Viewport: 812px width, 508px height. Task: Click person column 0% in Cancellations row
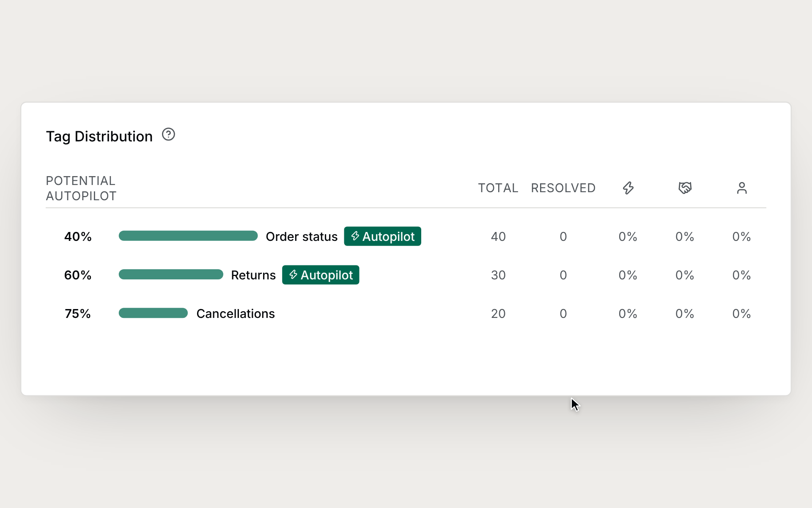(742, 314)
